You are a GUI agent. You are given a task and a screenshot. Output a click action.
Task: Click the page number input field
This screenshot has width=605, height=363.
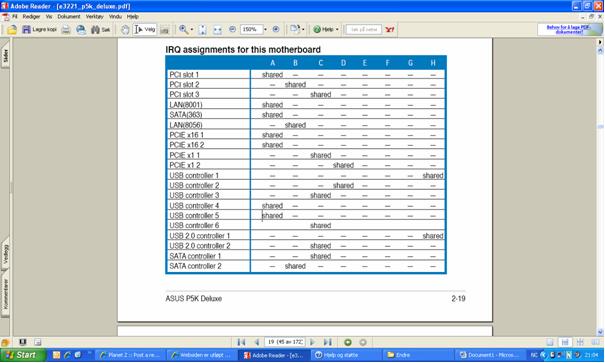point(285,342)
